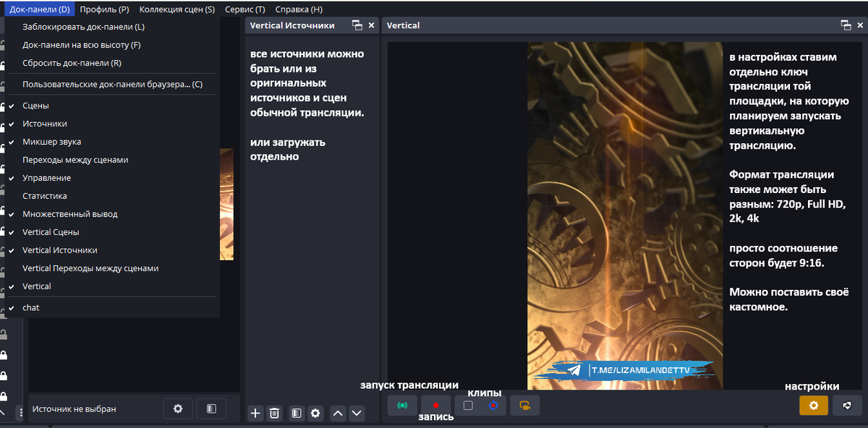Float the Vertical preview dock panel
This screenshot has width=868, height=428.
(846, 25)
